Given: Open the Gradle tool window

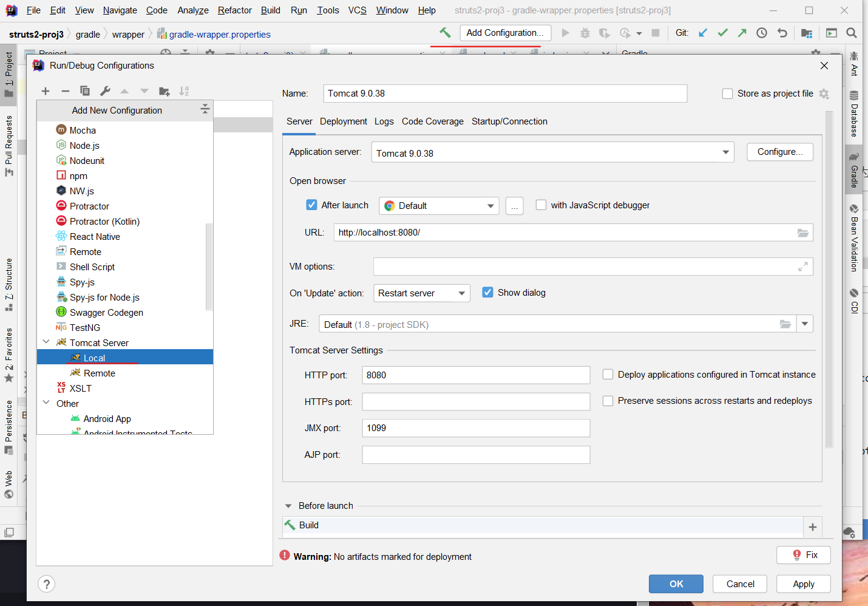Looking at the screenshot, I should (x=854, y=170).
